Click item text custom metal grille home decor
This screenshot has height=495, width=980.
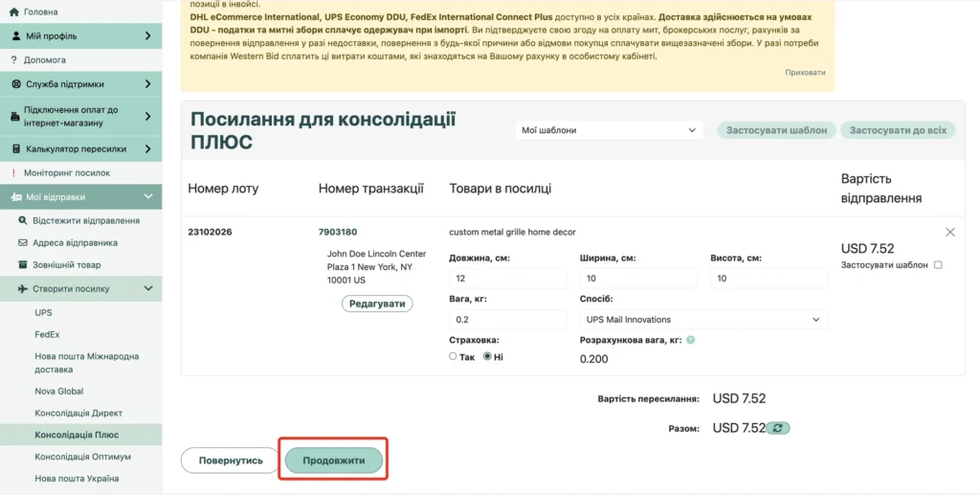[x=513, y=232]
